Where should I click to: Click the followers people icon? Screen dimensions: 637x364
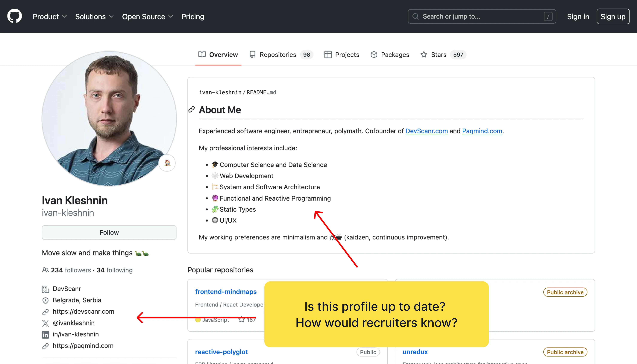click(x=45, y=270)
